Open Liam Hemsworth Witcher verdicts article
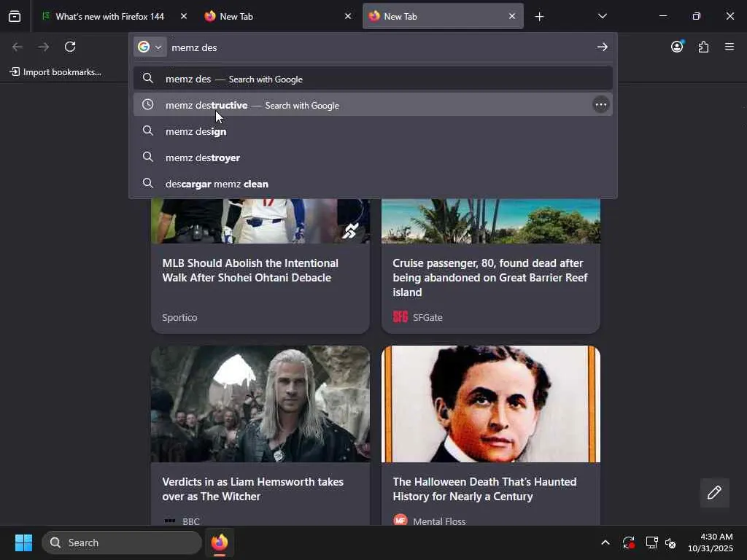Viewport: 747px width, 560px height. (x=252, y=489)
